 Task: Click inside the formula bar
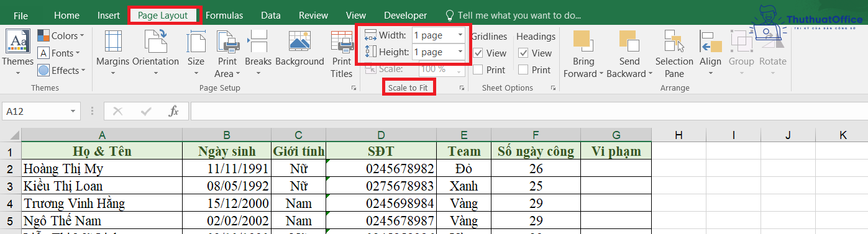tap(528, 111)
